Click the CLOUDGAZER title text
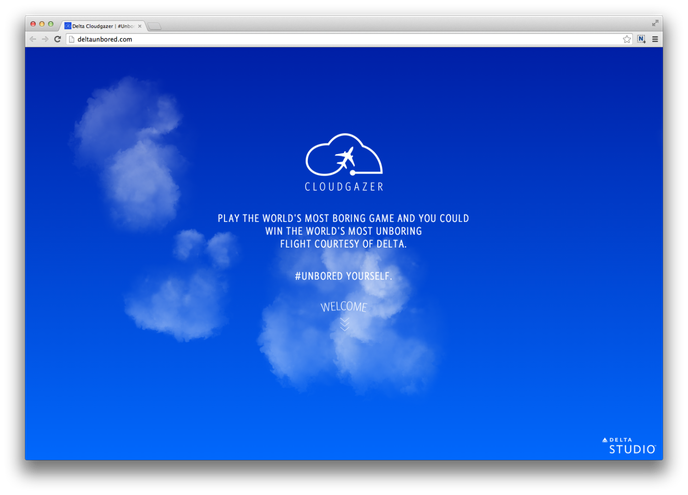The height and width of the screenshot is (495, 688). [344, 186]
